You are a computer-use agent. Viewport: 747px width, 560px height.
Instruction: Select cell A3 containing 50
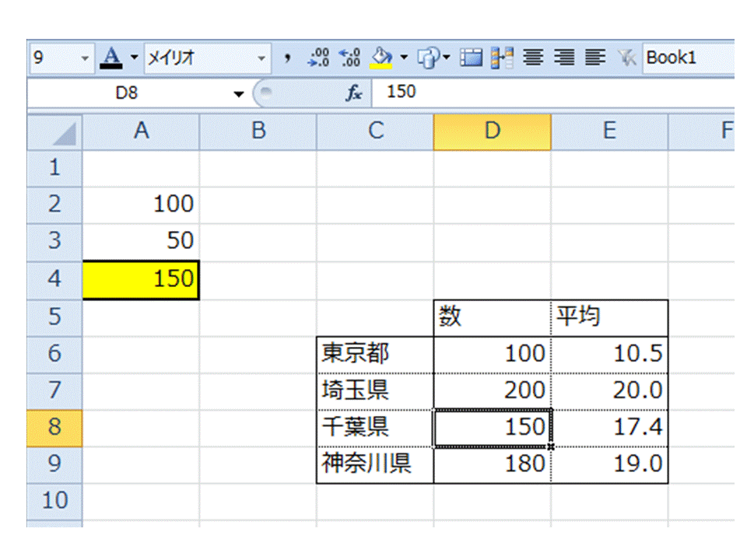tap(141, 242)
